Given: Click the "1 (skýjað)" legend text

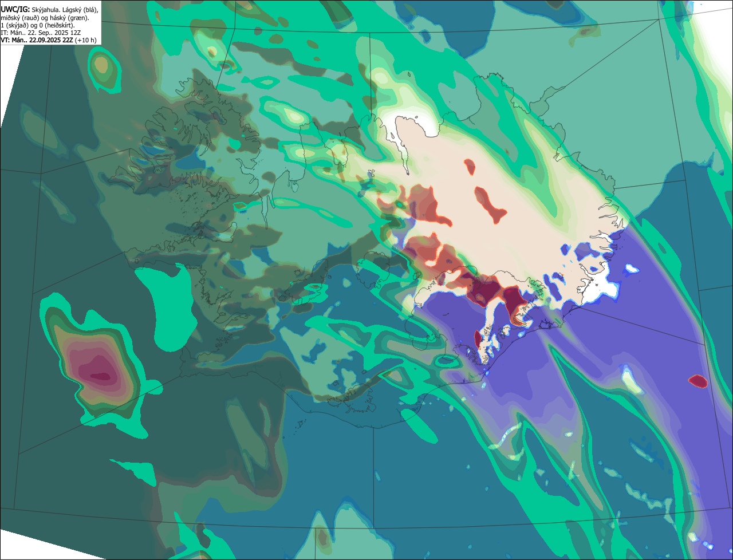Looking at the screenshot, I should (x=14, y=26).
